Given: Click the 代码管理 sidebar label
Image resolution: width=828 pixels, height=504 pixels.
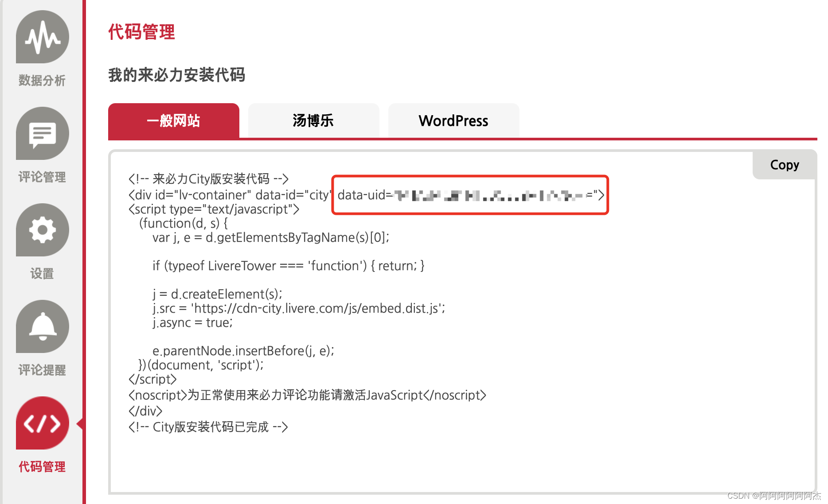Looking at the screenshot, I should pyautogui.click(x=42, y=467).
